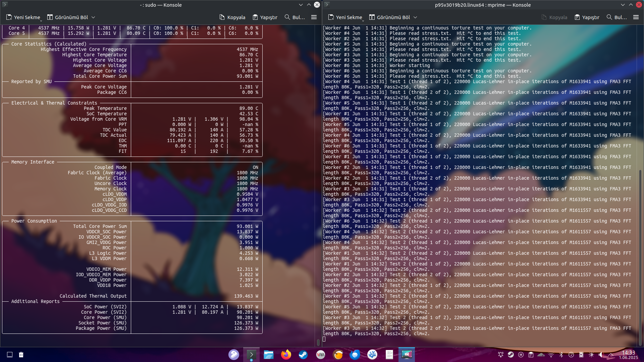
Task: Click Bul search in sudo Konsole toolbar
Action: click(x=294, y=17)
